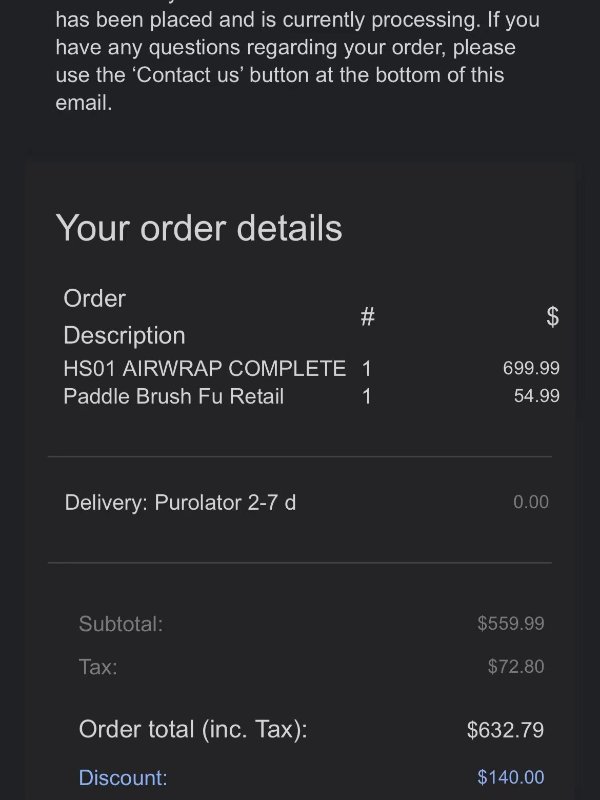Click the "$" price column header
600x800 pixels.
click(552, 317)
